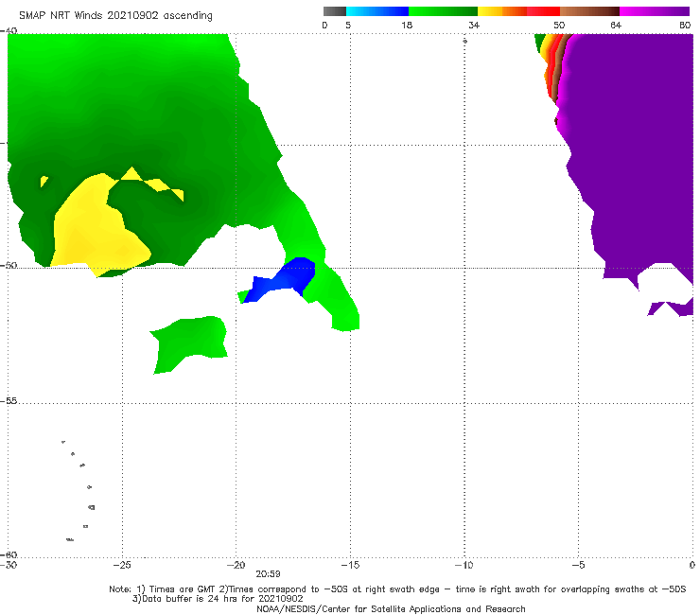Click the '18' color bar tick label

pyautogui.click(x=407, y=25)
